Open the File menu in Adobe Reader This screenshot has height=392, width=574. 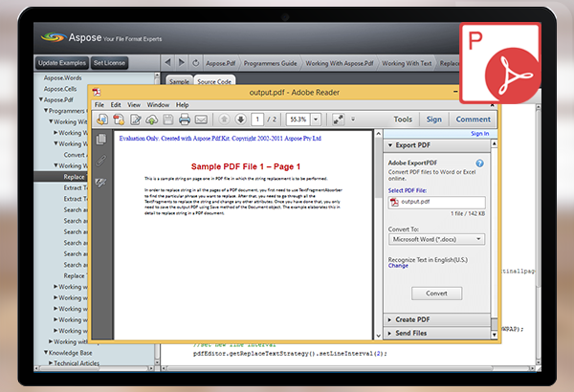(x=99, y=104)
